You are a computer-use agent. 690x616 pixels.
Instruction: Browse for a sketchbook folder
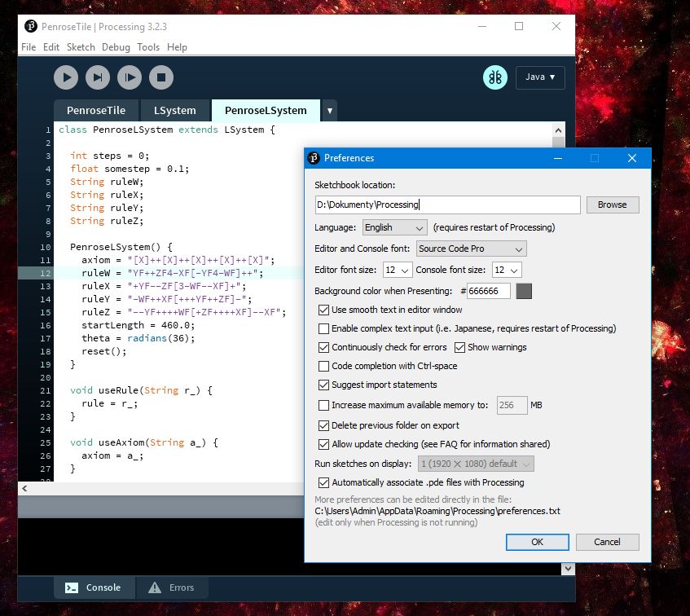click(x=612, y=205)
